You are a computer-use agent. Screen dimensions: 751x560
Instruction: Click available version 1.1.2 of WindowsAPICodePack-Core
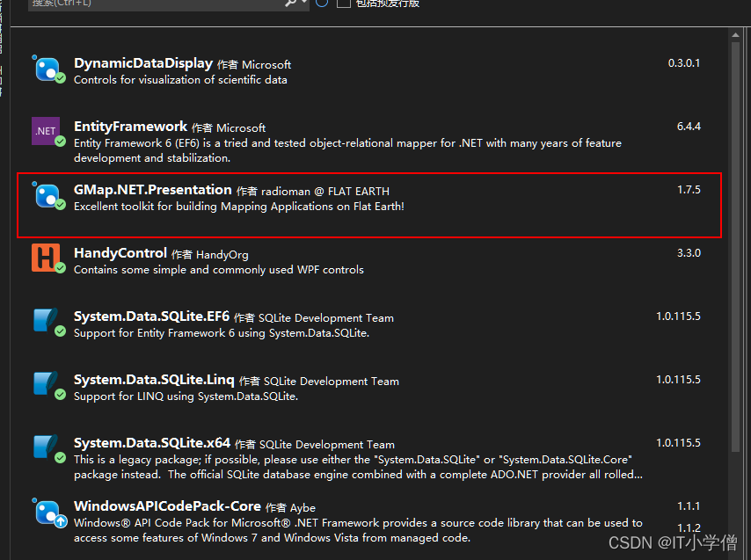tap(689, 528)
